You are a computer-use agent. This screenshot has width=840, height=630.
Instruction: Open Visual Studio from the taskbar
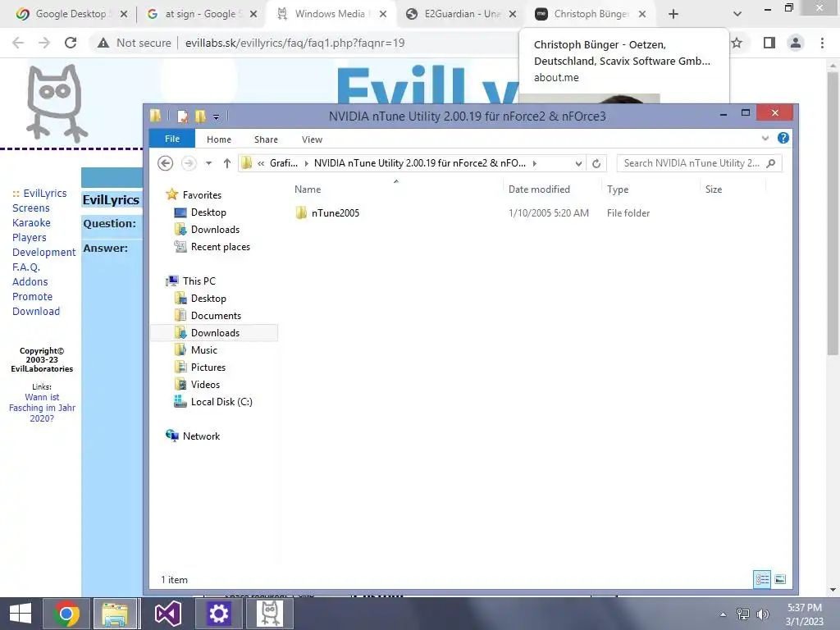[167, 614]
